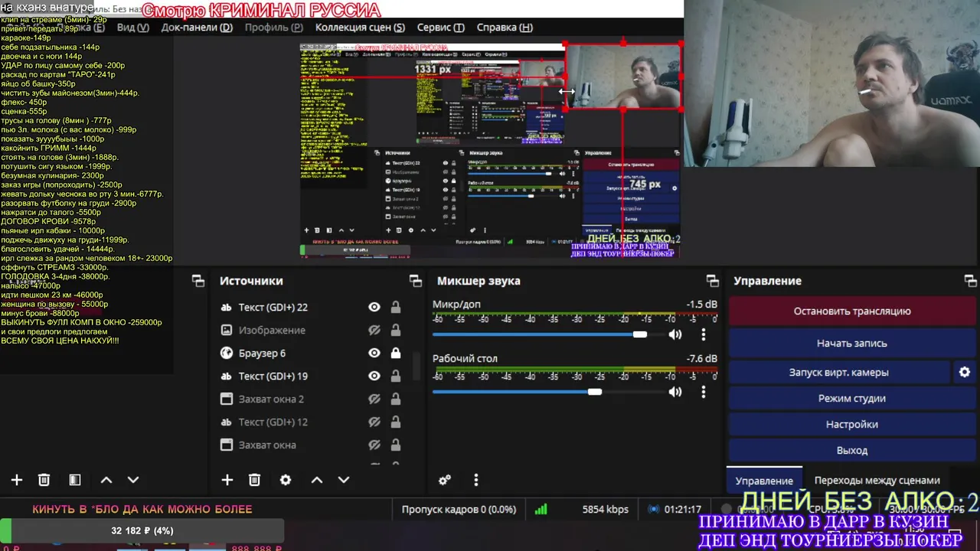Unlock Браузер 6 source lock icon
The width and height of the screenshot is (980, 551).
pos(396,353)
